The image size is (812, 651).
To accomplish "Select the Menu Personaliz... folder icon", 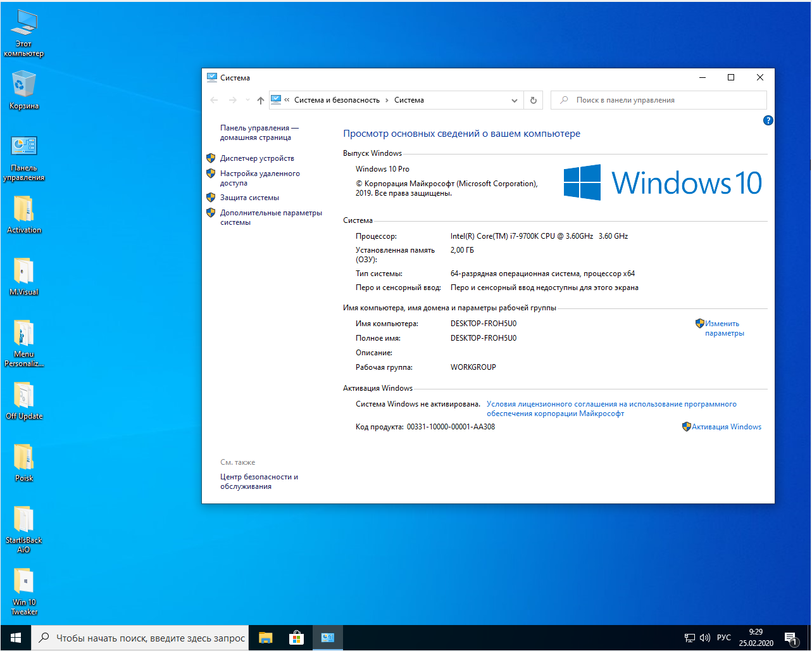I will coord(24,343).
